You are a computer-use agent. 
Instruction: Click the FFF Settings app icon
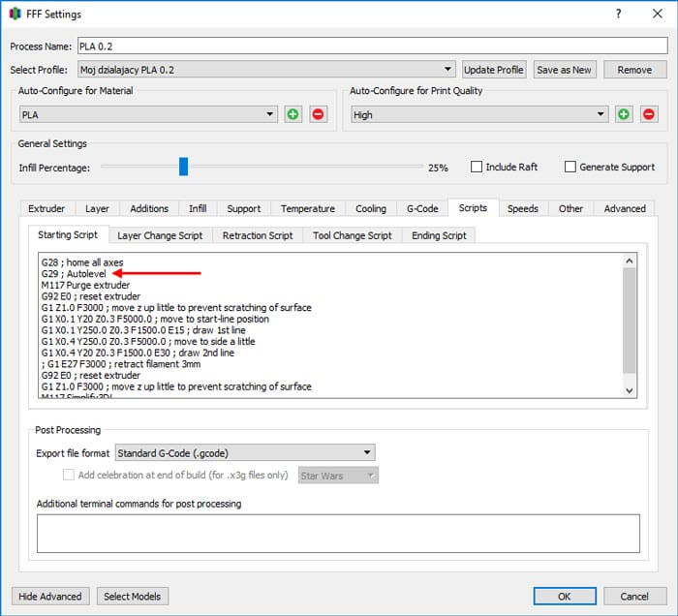pyautogui.click(x=15, y=14)
